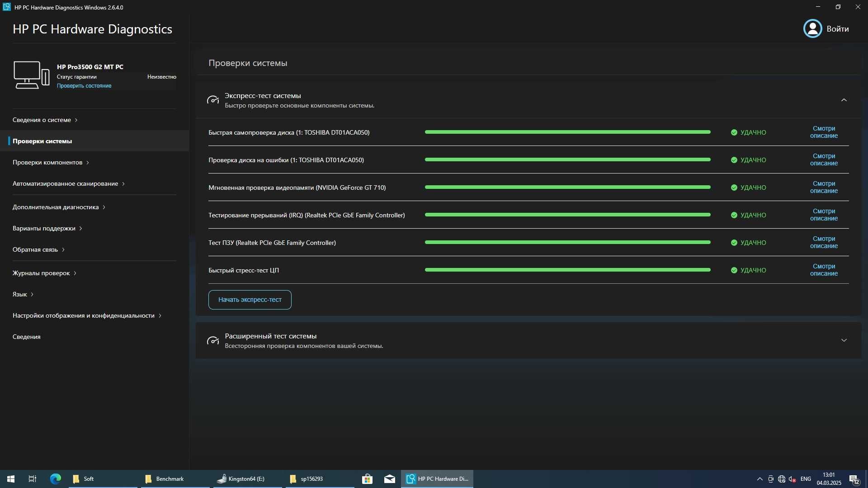This screenshot has width=868, height=488.
Task: Click the green check icon for Тест ПЗУ
Action: pyautogui.click(x=734, y=243)
